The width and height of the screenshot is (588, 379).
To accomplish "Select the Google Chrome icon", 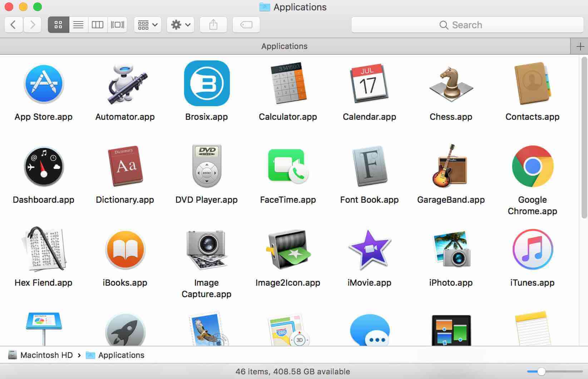I will click(533, 166).
